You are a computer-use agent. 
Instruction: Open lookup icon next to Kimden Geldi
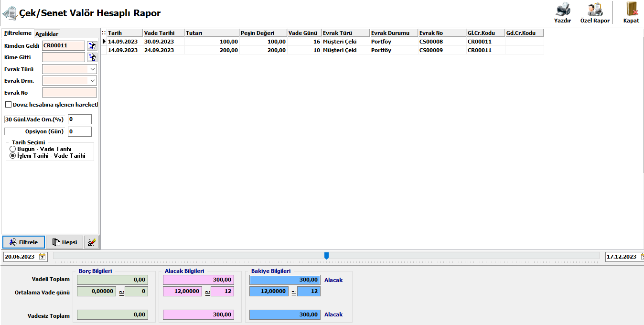tap(92, 46)
